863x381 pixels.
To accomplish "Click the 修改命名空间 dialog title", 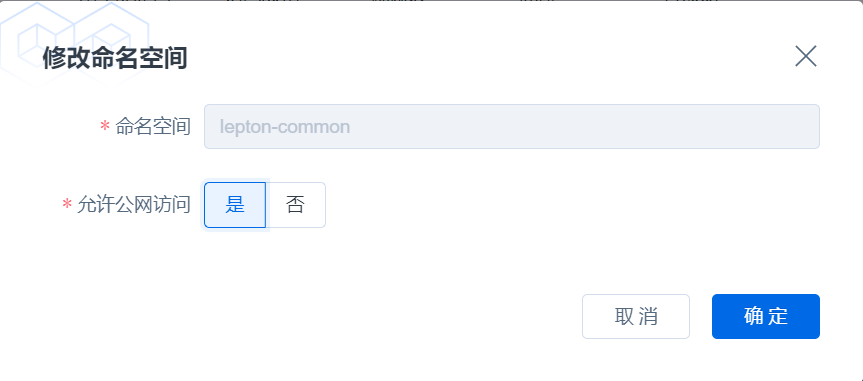I will pos(115,58).
